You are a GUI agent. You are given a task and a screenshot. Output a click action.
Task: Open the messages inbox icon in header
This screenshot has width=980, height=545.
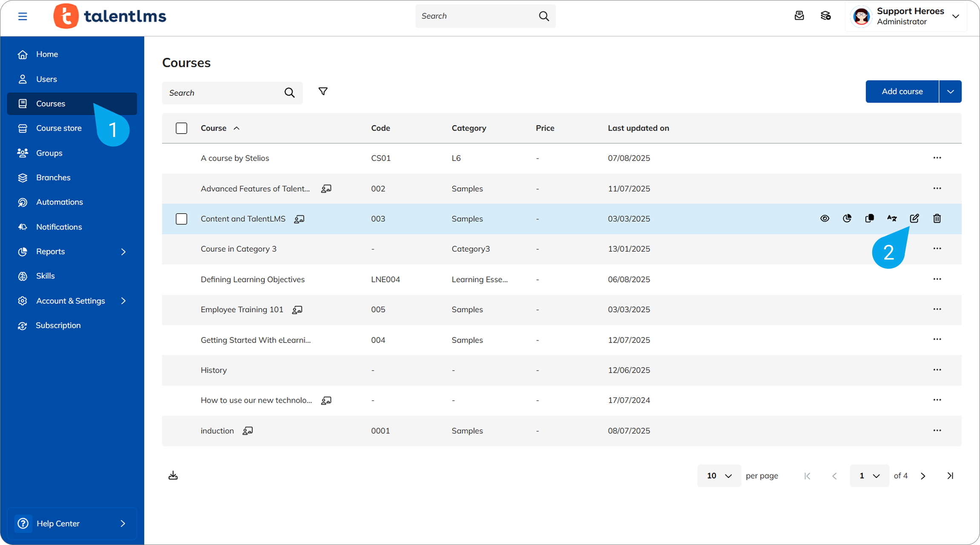tap(799, 16)
